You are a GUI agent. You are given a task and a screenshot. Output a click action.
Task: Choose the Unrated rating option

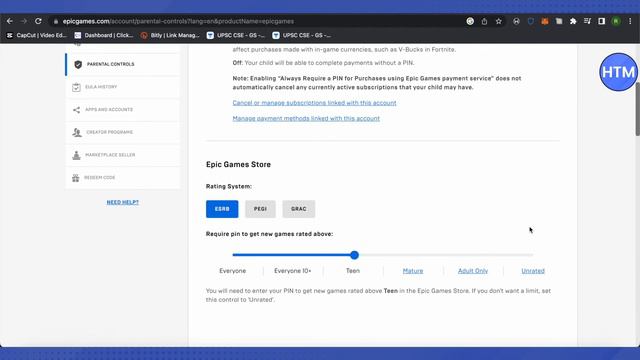533,271
